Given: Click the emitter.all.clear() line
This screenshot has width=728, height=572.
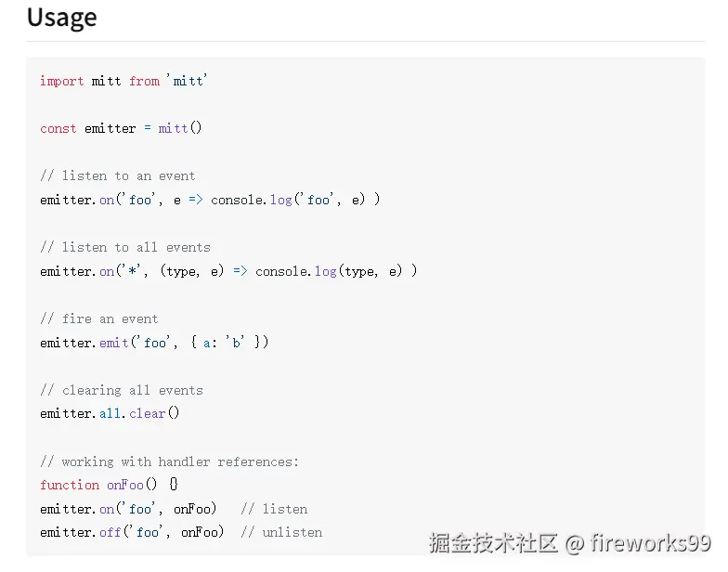Looking at the screenshot, I should tap(110, 413).
